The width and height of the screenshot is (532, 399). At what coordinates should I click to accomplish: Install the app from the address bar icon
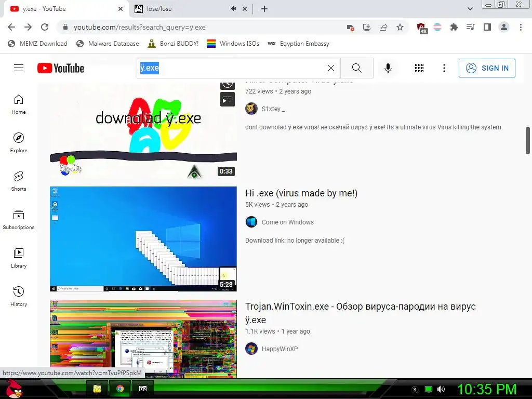tap(367, 27)
